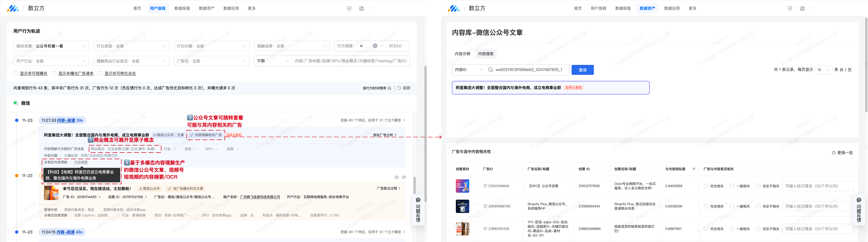Click 内容理解相关广告 link tag
The height and width of the screenshot is (242, 868).
pyautogui.click(x=206, y=135)
